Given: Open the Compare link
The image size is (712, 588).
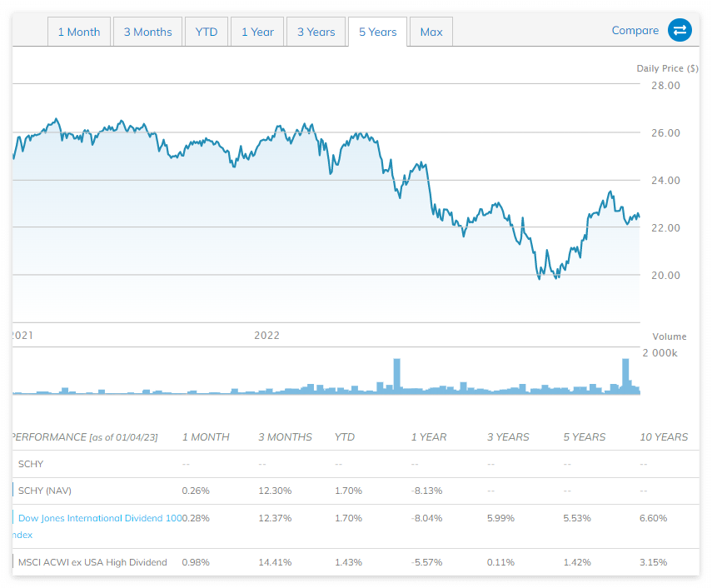Looking at the screenshot, I should coord(635,31).
